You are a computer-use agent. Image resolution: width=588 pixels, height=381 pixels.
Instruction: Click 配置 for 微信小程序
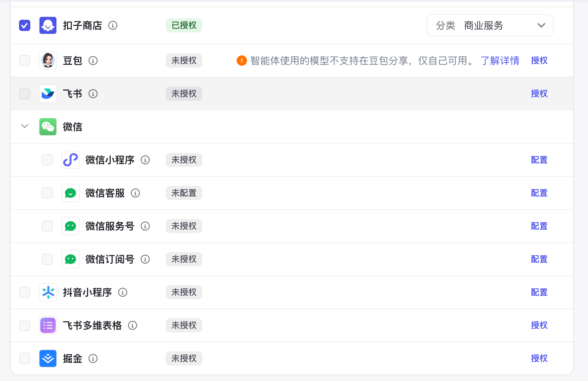539,160
